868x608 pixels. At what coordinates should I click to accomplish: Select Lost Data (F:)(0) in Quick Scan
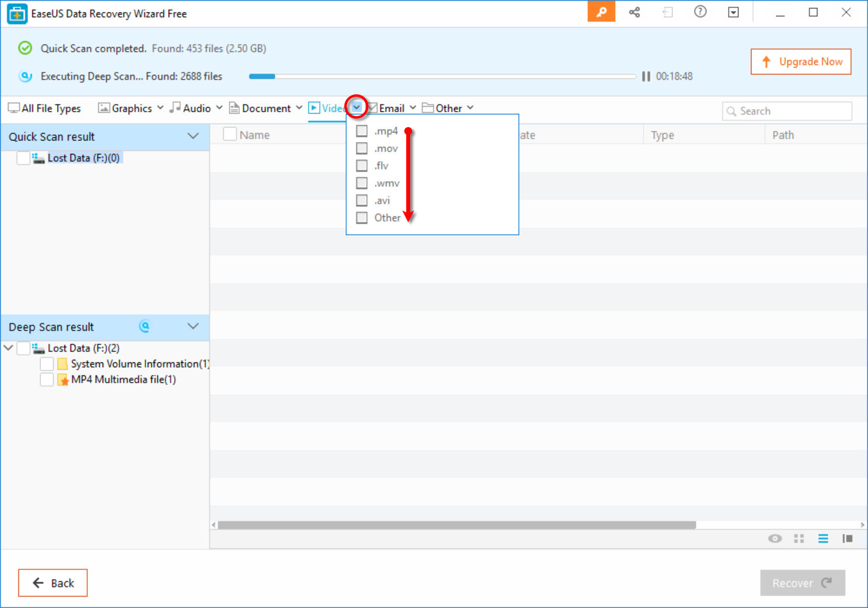click(83, 158)
